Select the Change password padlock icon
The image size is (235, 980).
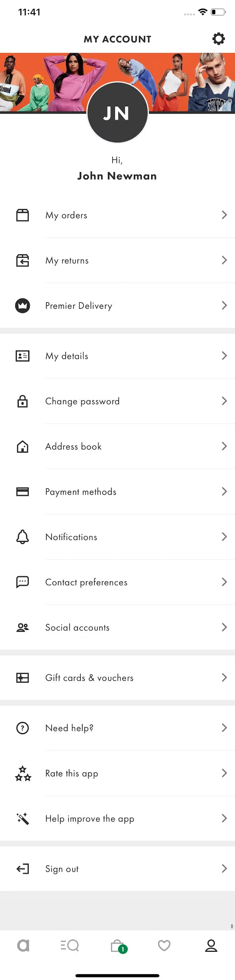(x=22, y=401)
